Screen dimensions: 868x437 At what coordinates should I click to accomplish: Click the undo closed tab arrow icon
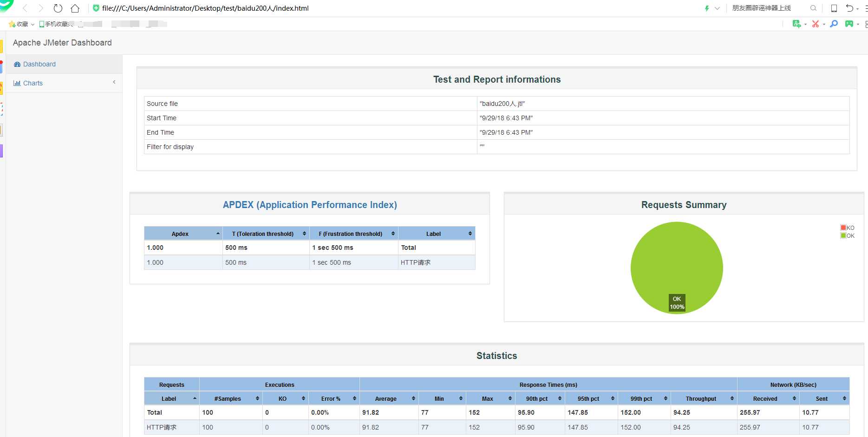(x=849, y=8)
